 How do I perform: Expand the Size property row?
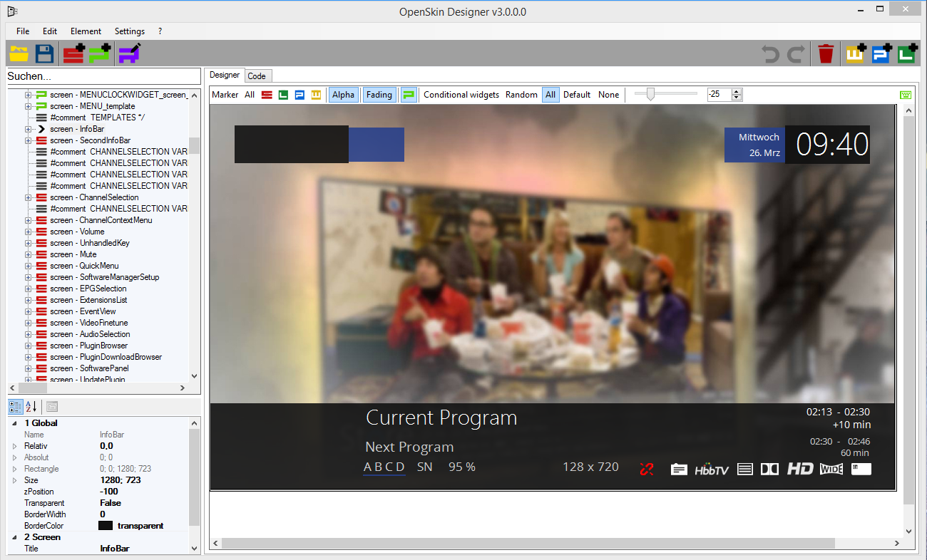click(14, 480)
